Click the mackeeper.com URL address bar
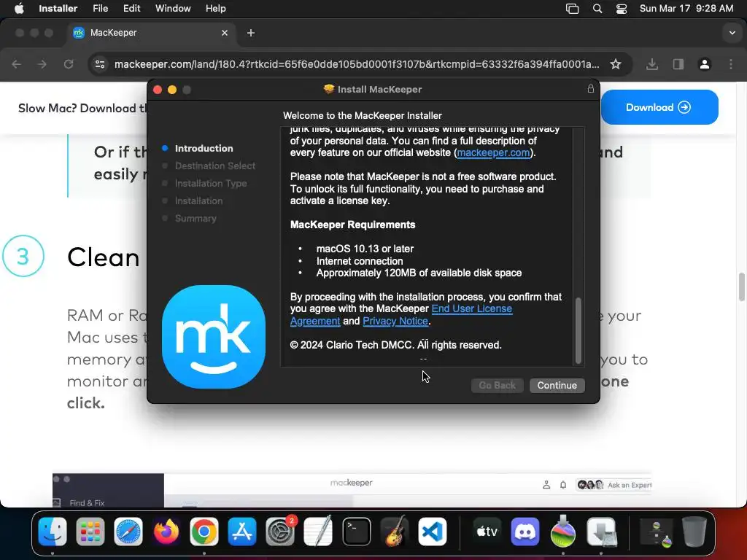 click(x=357, y=64)
